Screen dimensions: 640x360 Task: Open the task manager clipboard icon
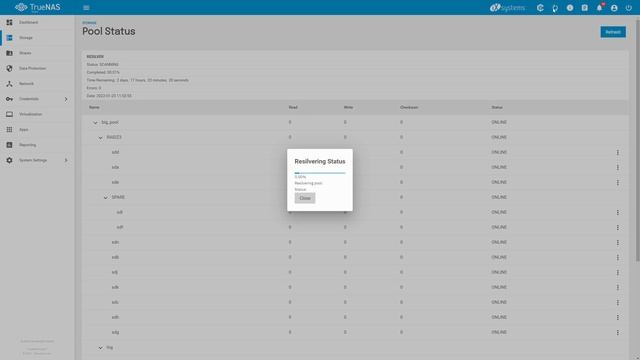584,8
